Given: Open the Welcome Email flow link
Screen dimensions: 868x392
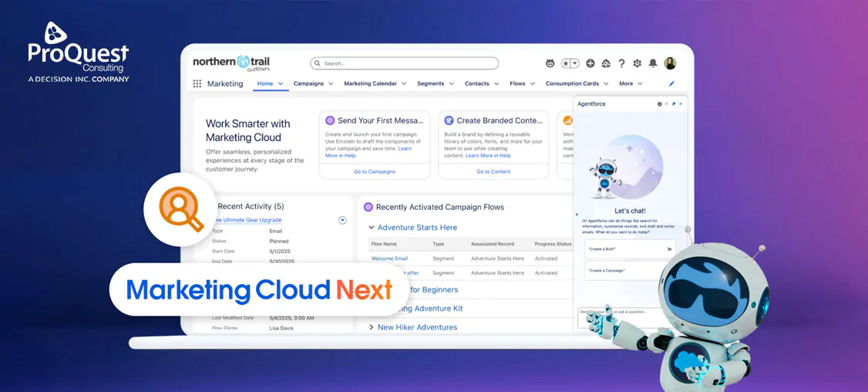Looking at the screenshot, I should pyautogui.click(x=390, y=259).
